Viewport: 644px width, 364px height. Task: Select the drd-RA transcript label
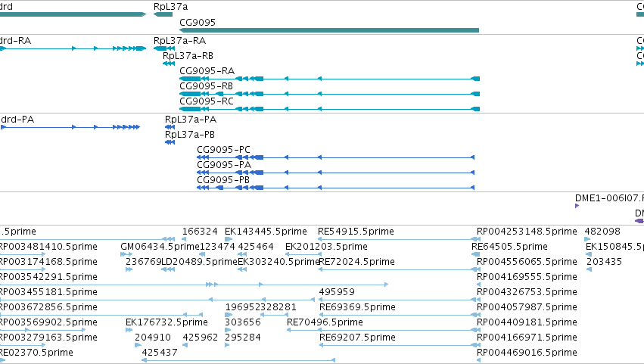pyautogui.click(x=15, y=41)
